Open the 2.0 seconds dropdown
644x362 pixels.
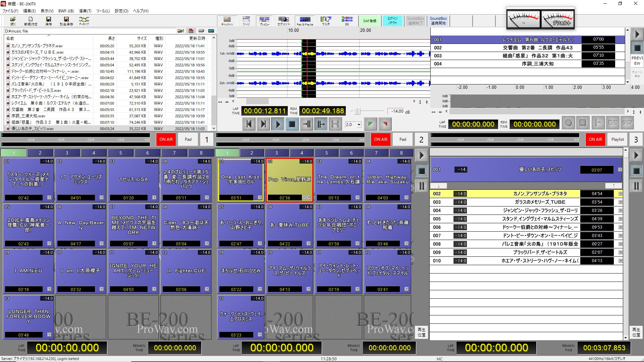[x=359, y=125]
